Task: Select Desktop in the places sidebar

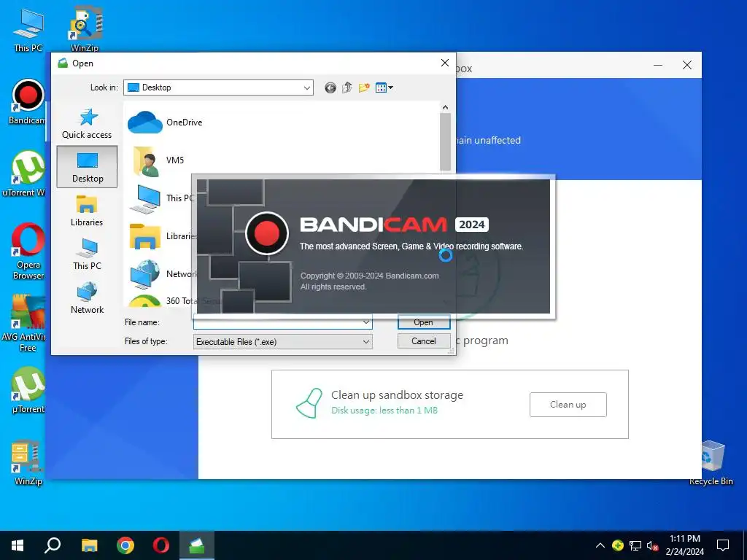Action: 88,167
